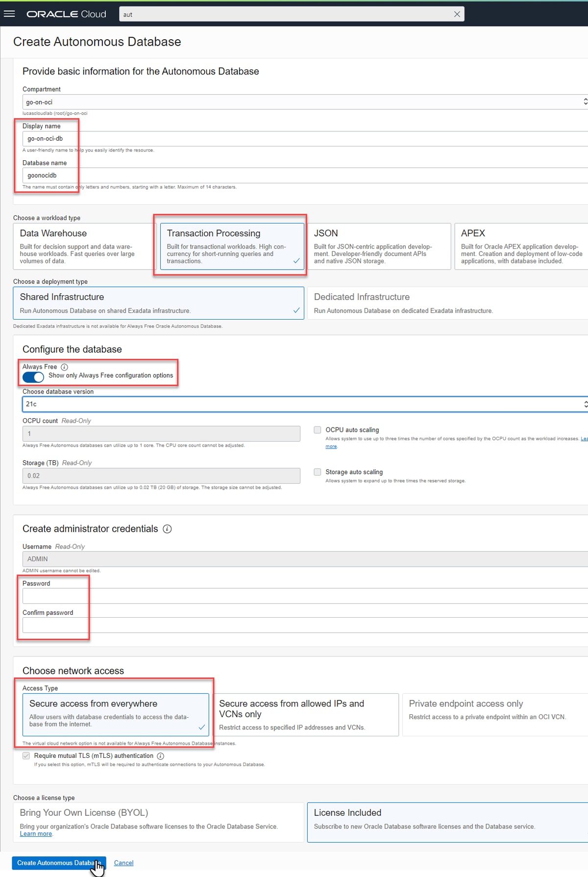Image resolution: width=588 pixels, height=877 pixels.
Task: Click the Password input field
Action: (305, 596)
